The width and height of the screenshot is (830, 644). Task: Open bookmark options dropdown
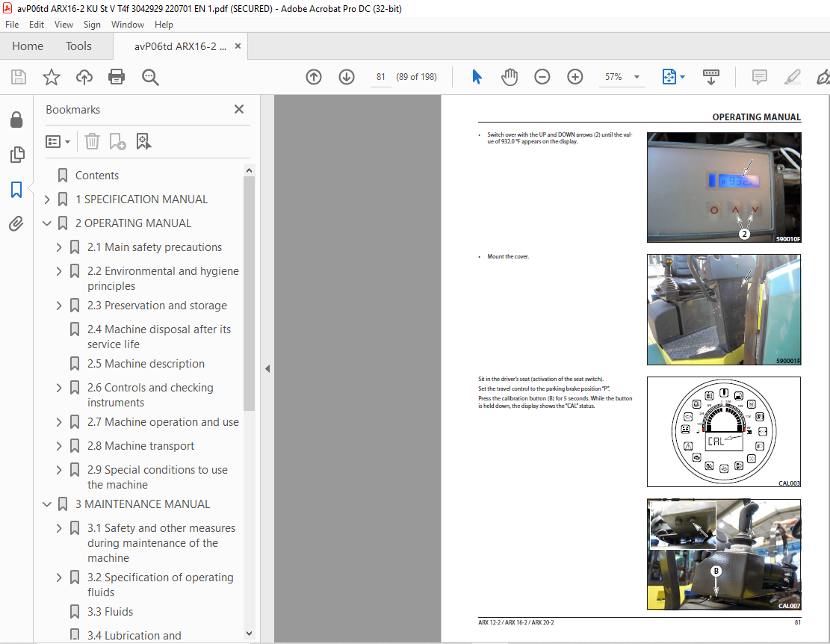(58, 141)
